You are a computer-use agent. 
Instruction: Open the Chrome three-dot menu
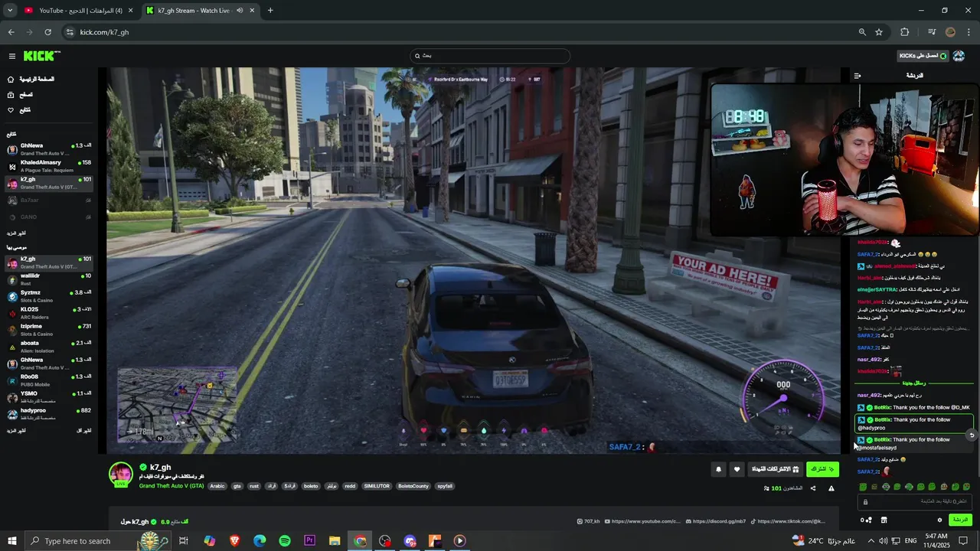(x=969, y=32)
